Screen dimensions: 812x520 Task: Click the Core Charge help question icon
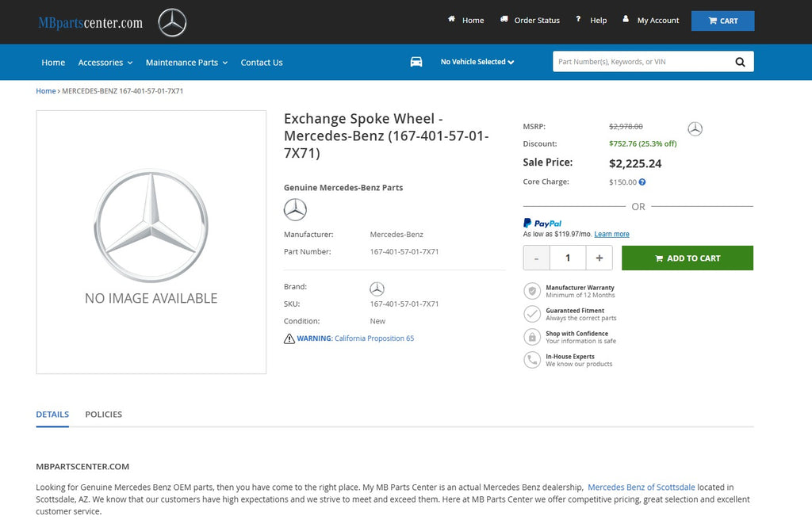(642, 182)
